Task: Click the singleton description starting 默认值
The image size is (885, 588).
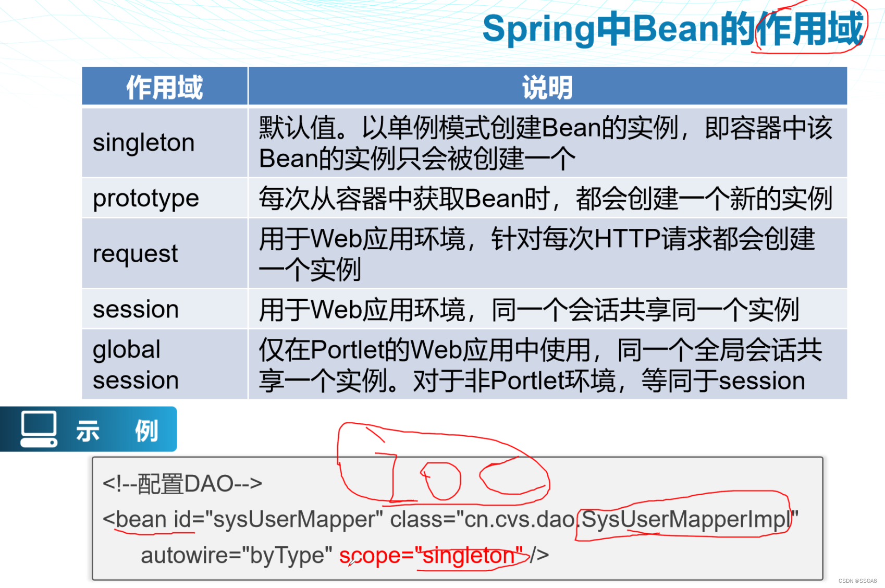Action: coord(548,142)
